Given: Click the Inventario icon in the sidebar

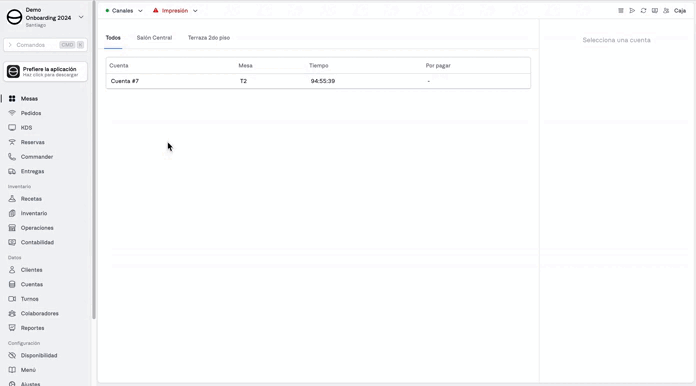Looking at the screenshot, I should 12,213.
